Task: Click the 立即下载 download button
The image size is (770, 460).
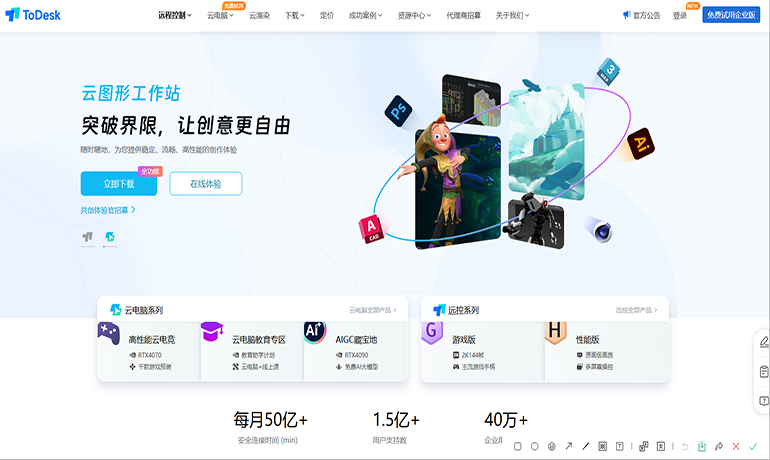Action: 119,184
